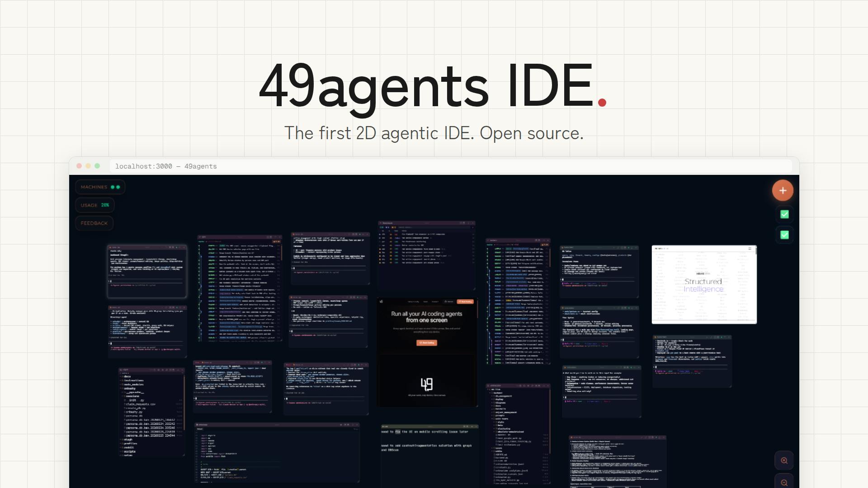Open the Structured Intelligence web preview panel
The image size is (868, 488).
point(704,285)
